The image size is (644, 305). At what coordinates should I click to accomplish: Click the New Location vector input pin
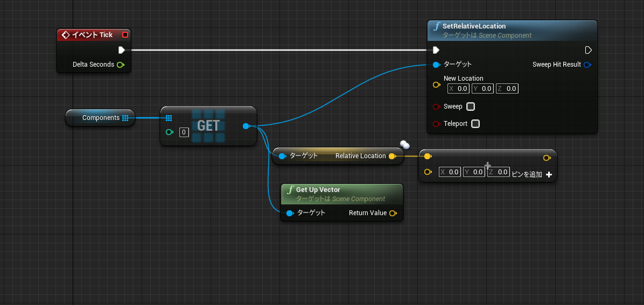click(x=437, y=84)
